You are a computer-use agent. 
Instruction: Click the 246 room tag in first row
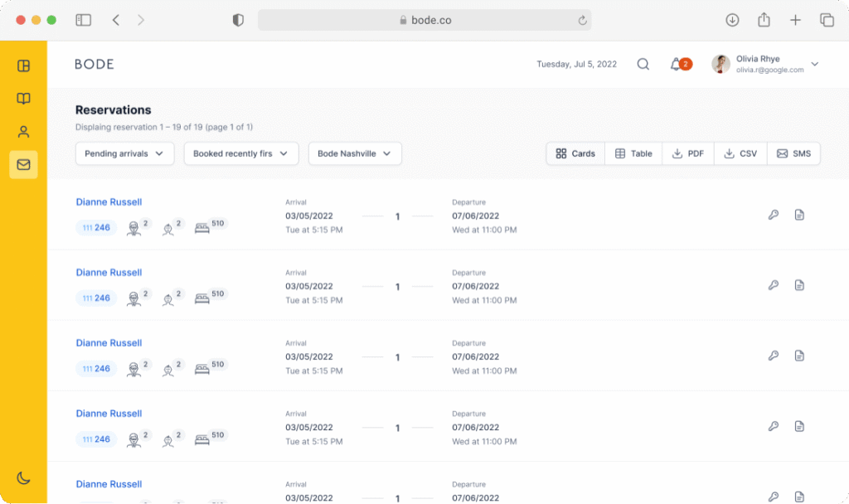96,228
